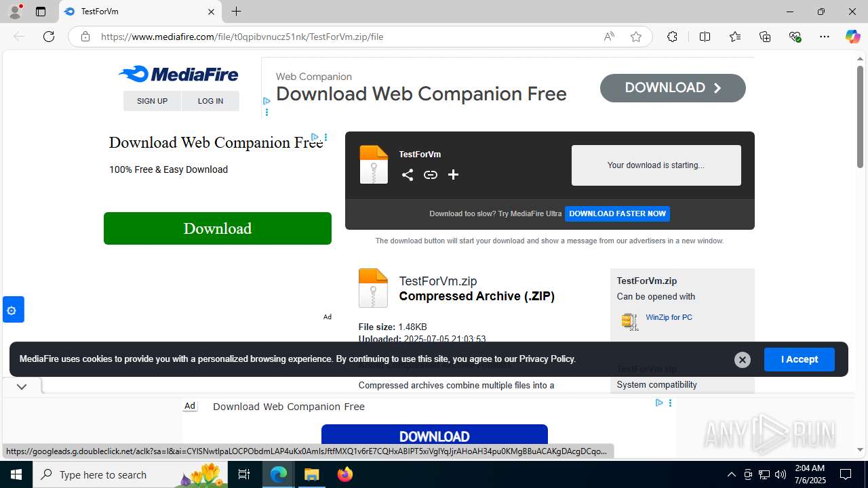The width and height of the screenshot is (868, 488).
Task: Open the volume control in tray
Action: (x=780, y=474)
